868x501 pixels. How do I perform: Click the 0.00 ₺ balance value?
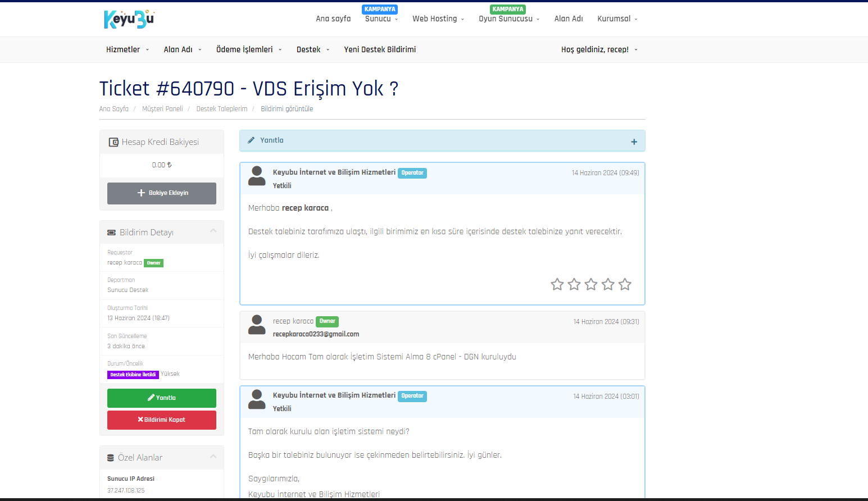click(162, 165)
